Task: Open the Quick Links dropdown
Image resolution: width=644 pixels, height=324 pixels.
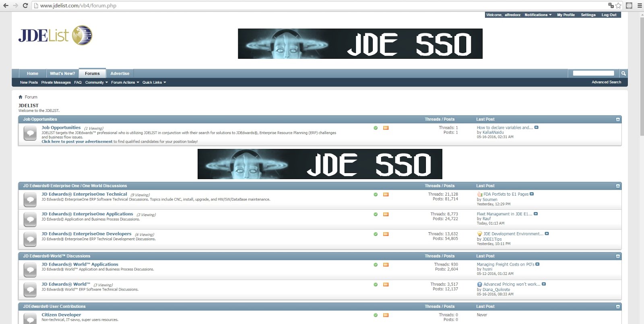Action: click(x=154, y=83)
